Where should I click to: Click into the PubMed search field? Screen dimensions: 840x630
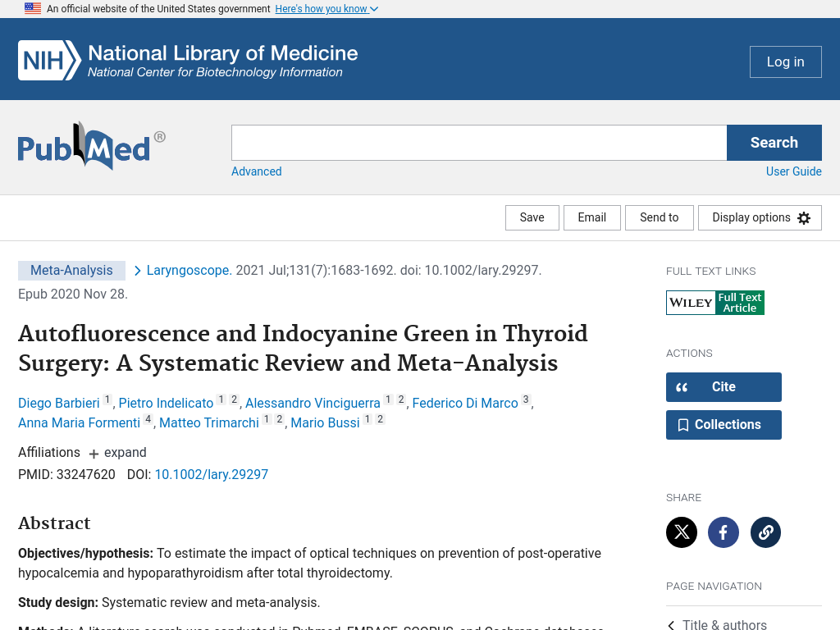tap(478, 143)
